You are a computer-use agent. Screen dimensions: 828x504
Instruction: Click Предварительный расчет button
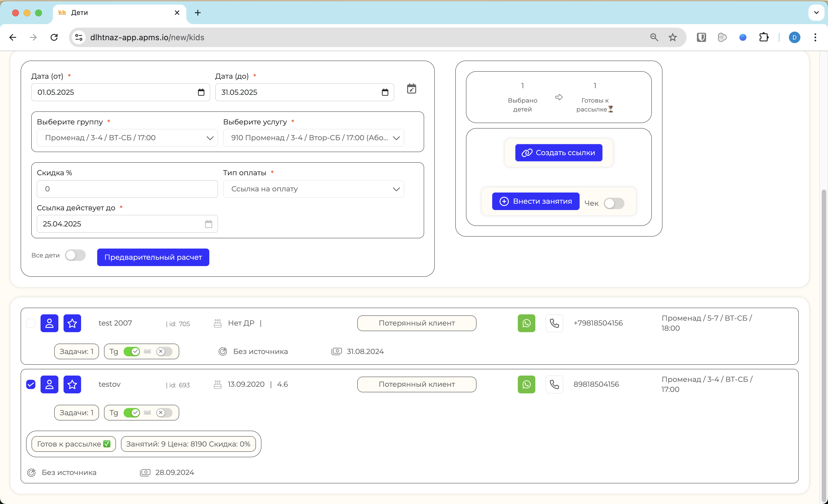click(x=153, y=257)
